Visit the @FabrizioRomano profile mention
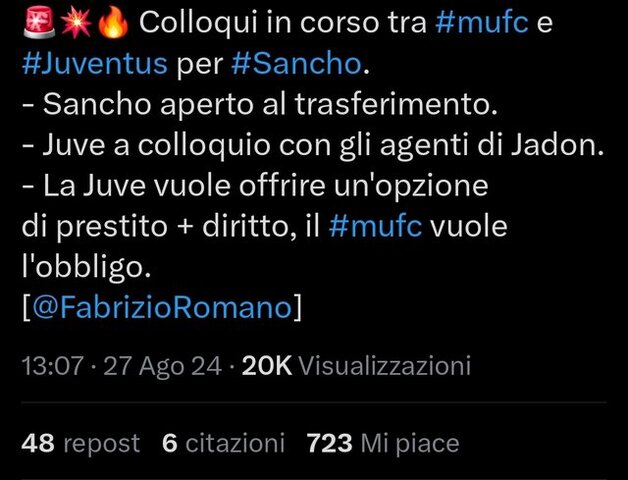 (162, 308)
